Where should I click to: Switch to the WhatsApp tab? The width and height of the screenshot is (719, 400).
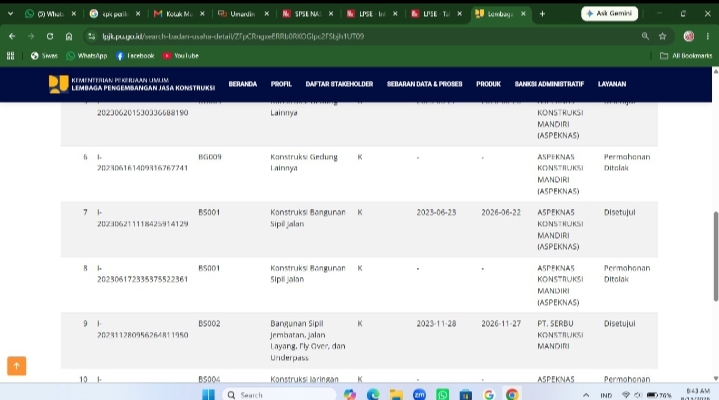tap(50, 14)
